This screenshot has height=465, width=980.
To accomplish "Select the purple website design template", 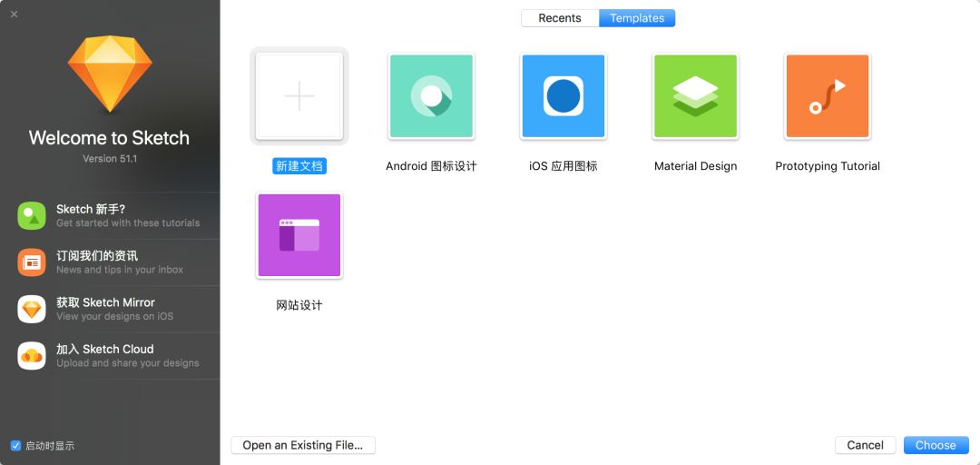I will (x=299, y=235).
